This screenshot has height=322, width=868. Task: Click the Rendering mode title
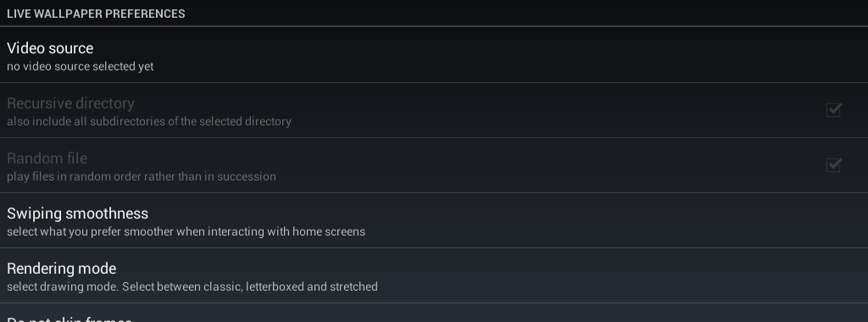tap(61, 269)
